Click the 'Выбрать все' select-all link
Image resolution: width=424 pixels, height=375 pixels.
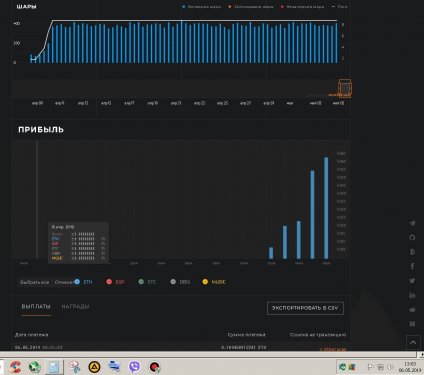(x=34, y=282)
